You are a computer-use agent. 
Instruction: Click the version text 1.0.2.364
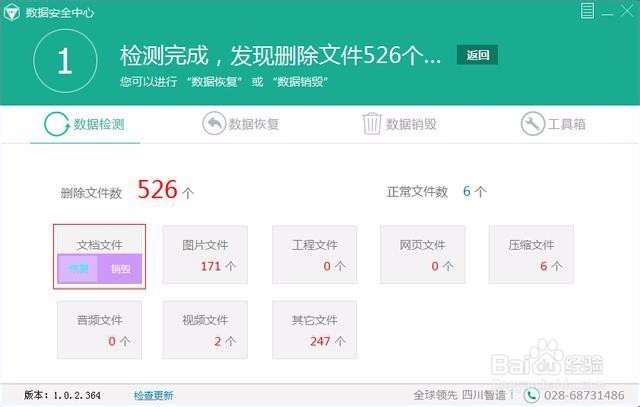(x=77, y=395)
